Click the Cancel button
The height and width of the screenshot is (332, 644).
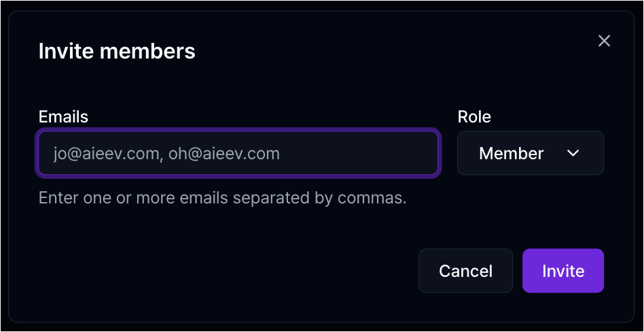(465, 271)
